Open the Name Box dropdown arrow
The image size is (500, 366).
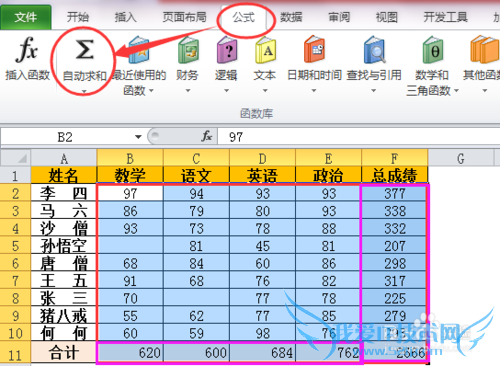(x=138, y=137)
